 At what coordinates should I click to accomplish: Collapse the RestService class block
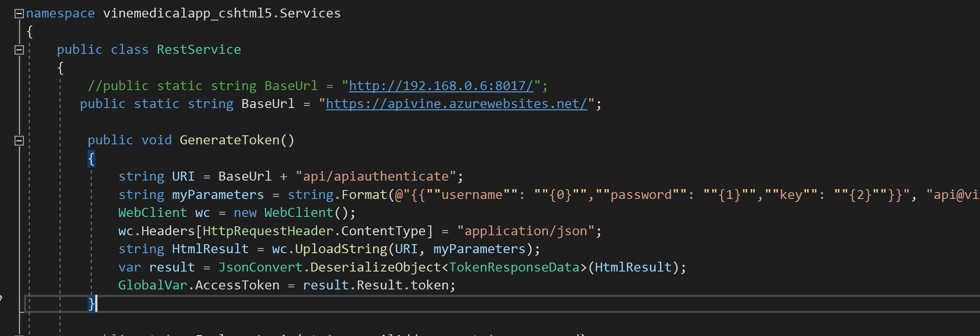pos(19,50)
